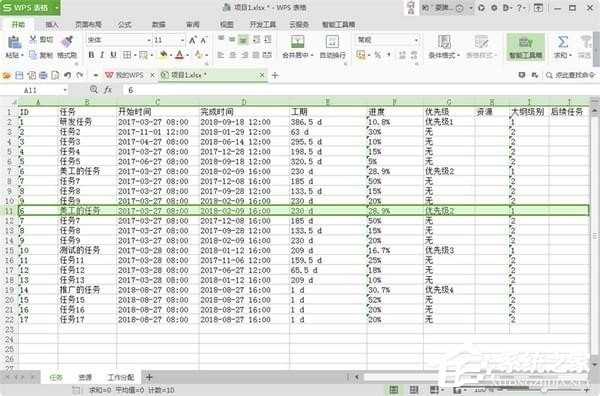The width and height of the screenshot is (600, 396).
Task: Click the Save icon in quick toolbar
Action: click(x=19, y=75)
